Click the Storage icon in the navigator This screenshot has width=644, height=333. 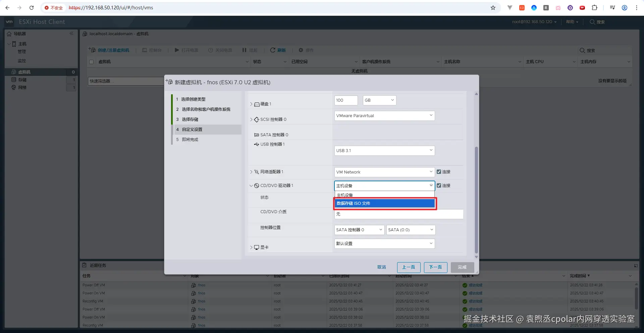tap(14, 80)
